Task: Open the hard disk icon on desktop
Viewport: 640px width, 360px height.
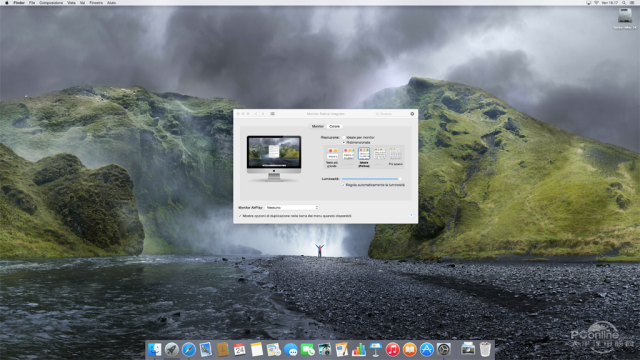Action: point(625,16)
